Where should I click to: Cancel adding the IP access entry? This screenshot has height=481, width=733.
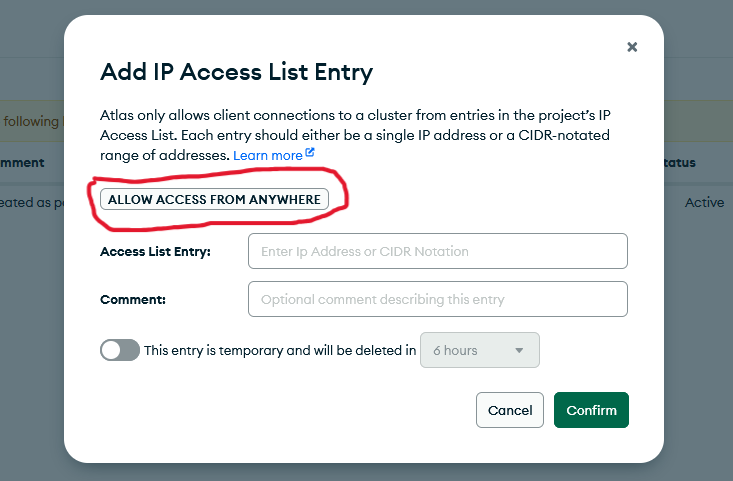pos(510,410)
